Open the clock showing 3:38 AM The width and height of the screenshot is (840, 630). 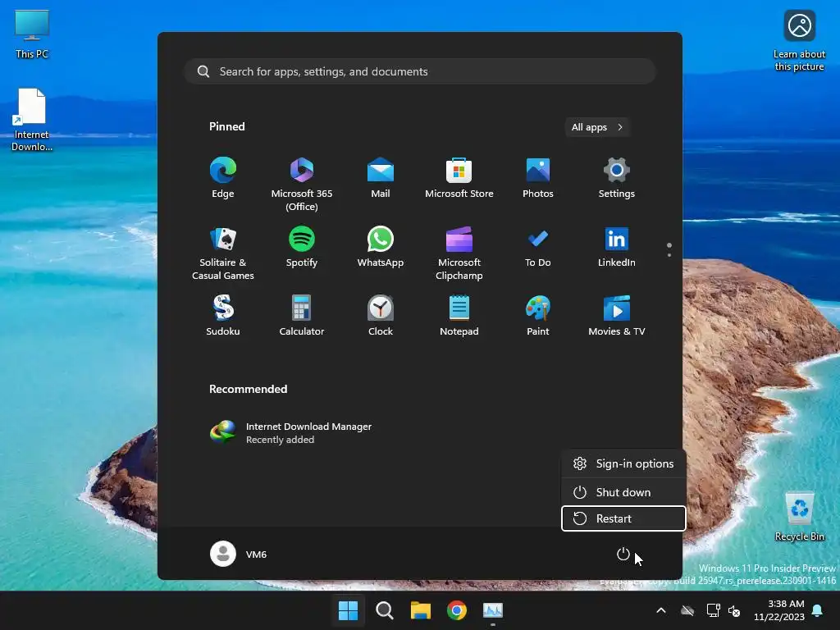click(779, 610)
